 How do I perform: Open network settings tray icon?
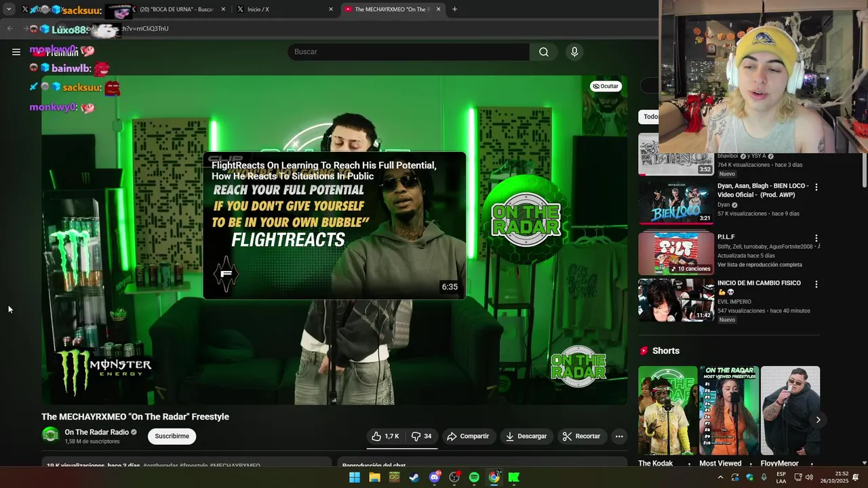point(798,477)
